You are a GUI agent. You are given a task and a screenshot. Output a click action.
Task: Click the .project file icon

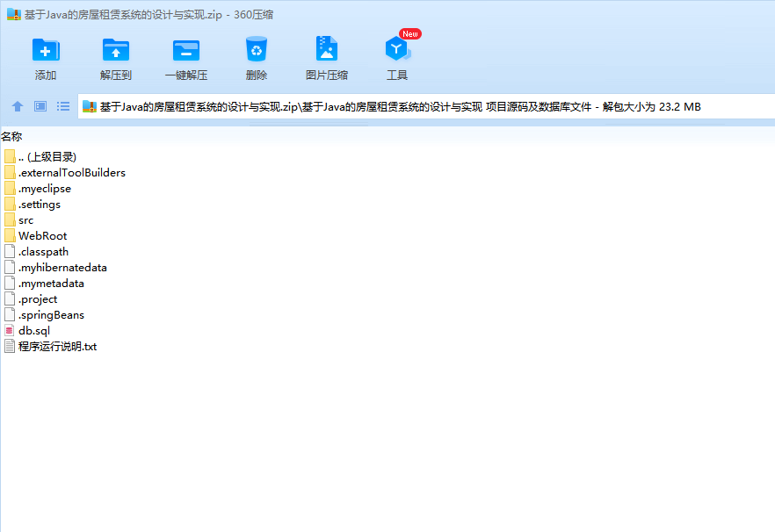click(10, 298)
